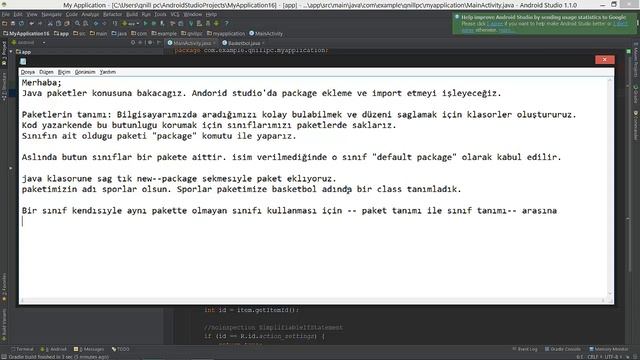Click the Save All toolbar icon
This screenshot has width=640, height=360.
coord(13,23)
